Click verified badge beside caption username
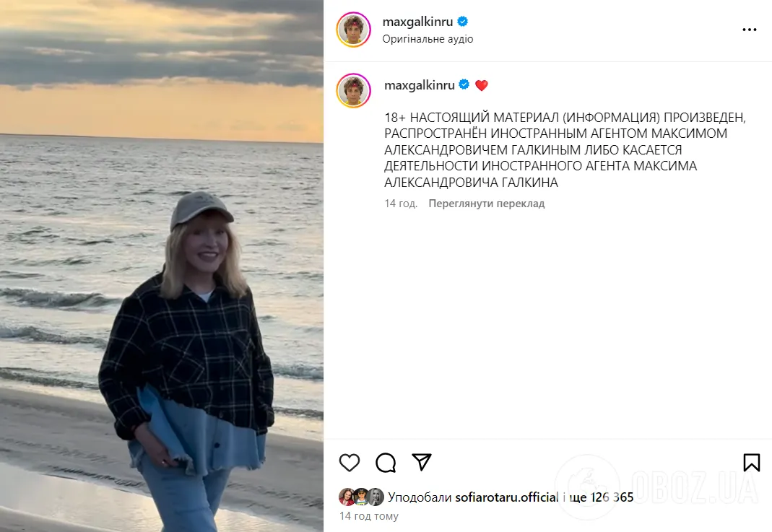Screen dimensions: 772x532 tap(464, 85)
